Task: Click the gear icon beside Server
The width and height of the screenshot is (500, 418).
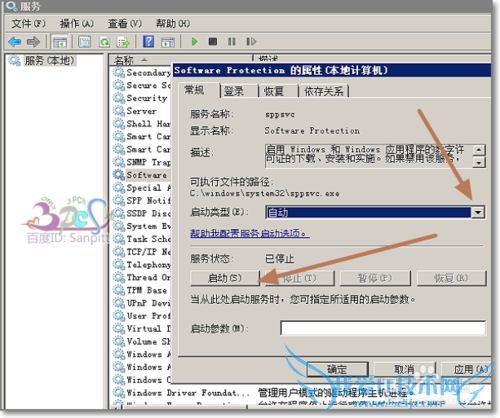Action: point(119,111)
